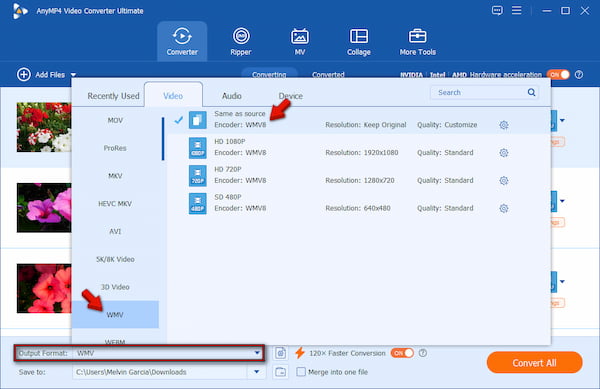The image size is (600, 389).
Task: Open the hamburger menu in title bar
Action: [517, 10]
